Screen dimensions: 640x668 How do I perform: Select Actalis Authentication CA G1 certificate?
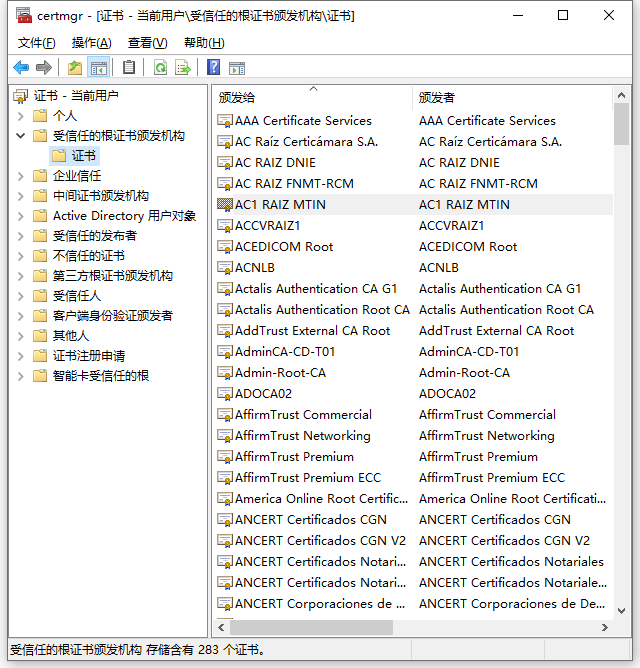point(316,288)
